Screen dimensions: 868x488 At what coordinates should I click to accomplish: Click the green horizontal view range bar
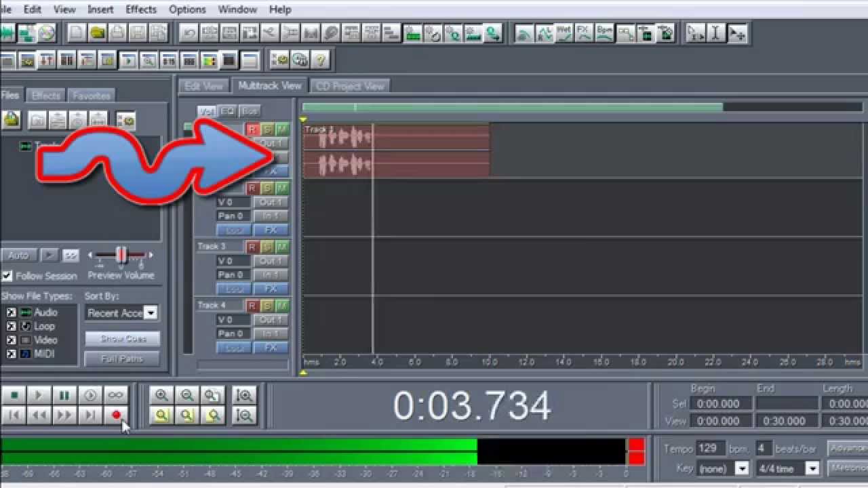[513, 107]
